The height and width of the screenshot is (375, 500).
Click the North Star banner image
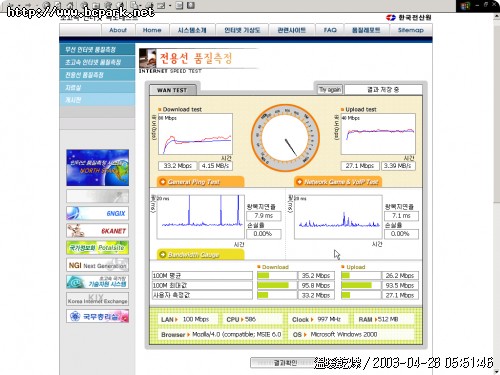pos(97,168)
